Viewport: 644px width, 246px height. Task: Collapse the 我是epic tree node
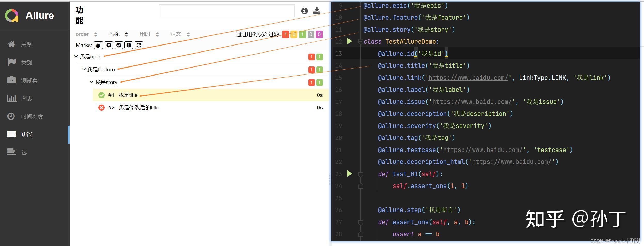(76, 56)
